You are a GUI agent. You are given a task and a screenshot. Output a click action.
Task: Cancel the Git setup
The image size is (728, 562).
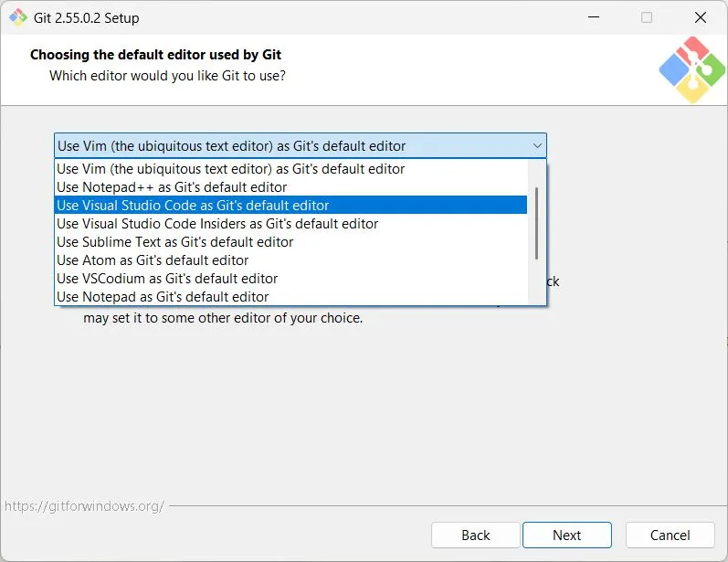670,535
